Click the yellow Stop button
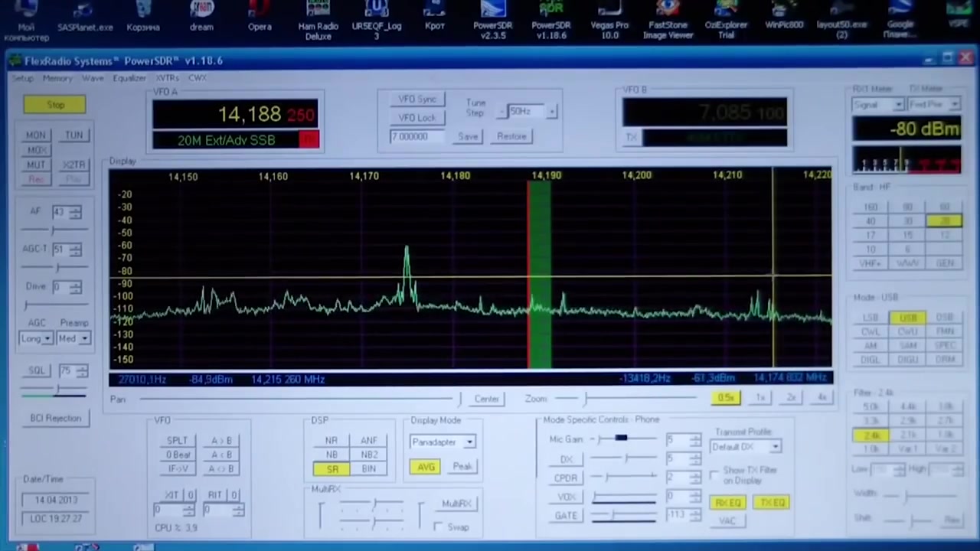Image resolution: width=980 pixels, height=551 pixels. click(55, 105)
